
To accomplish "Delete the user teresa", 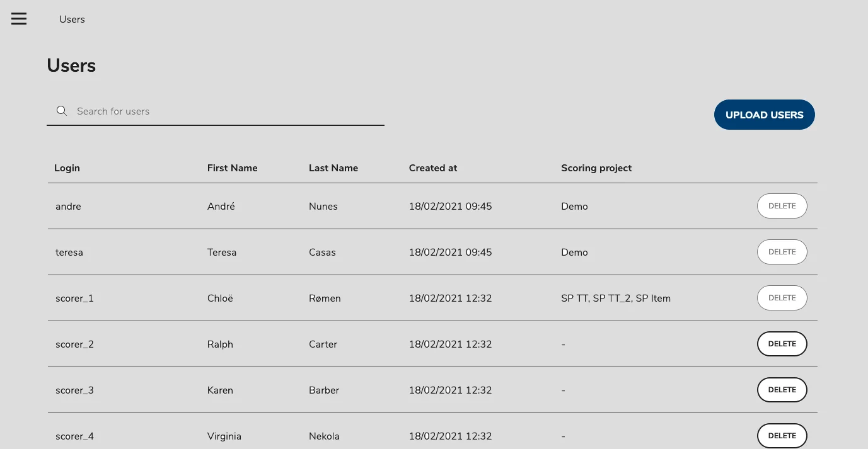I will click(x=782, y=251).
